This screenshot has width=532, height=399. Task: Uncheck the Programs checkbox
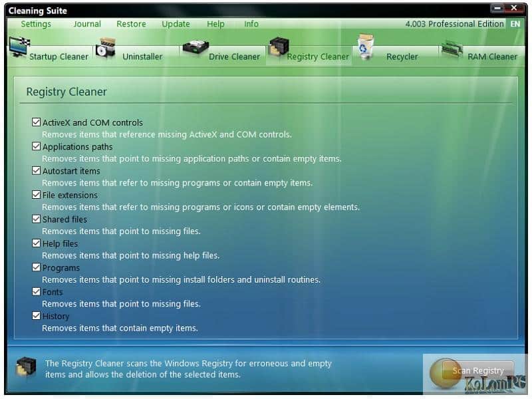pos(37,267)
